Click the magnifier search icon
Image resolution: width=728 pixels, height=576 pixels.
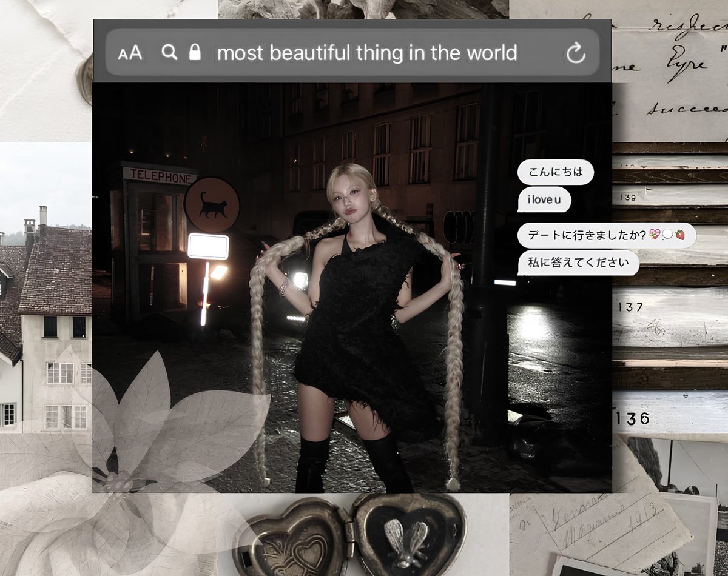tap(170, 52)
